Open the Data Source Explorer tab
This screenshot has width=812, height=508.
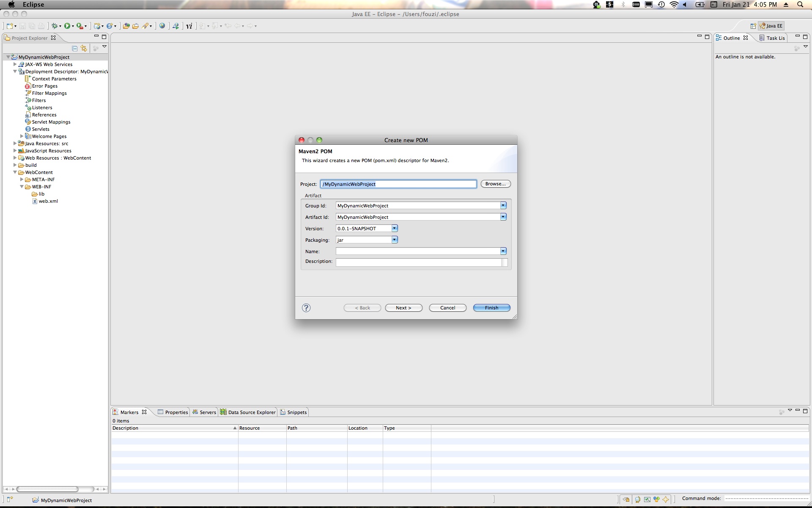(248, 412)
